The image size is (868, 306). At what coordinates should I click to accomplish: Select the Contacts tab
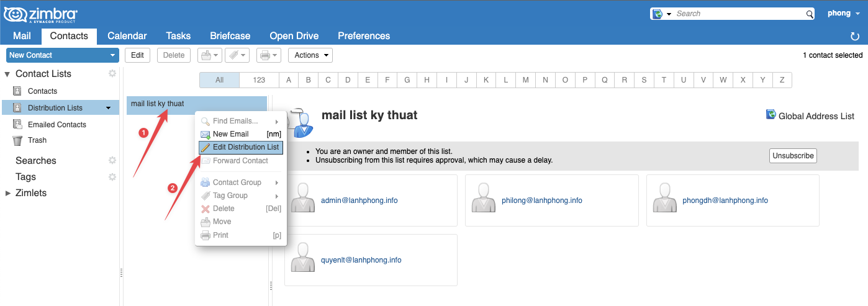[x=69, y=36]
